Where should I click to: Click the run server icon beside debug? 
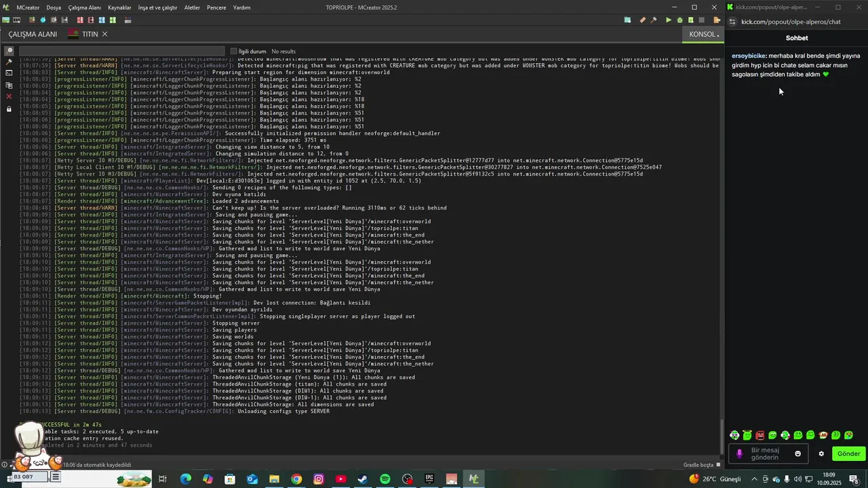tap(691, 20)
